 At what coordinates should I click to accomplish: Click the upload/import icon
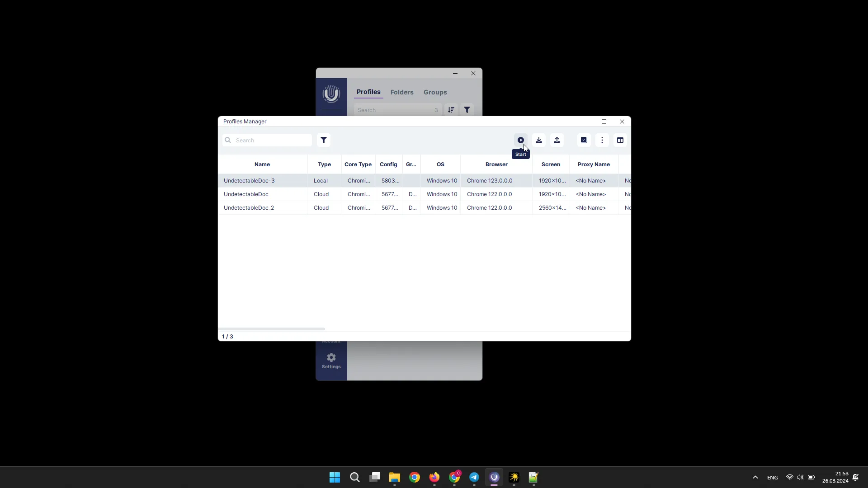[557, 140]
